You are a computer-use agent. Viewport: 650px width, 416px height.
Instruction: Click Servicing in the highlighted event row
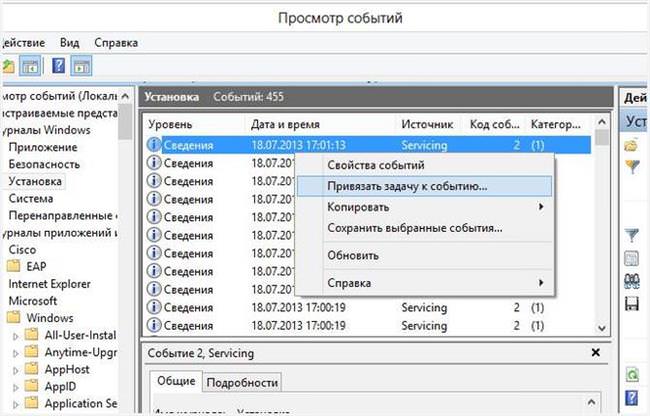[x=424, y=145]
